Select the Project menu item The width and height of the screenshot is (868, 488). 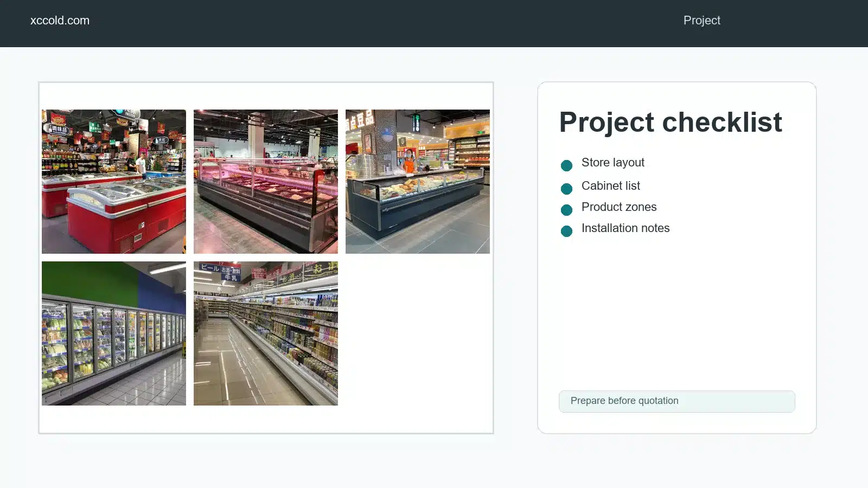(701, 21)
